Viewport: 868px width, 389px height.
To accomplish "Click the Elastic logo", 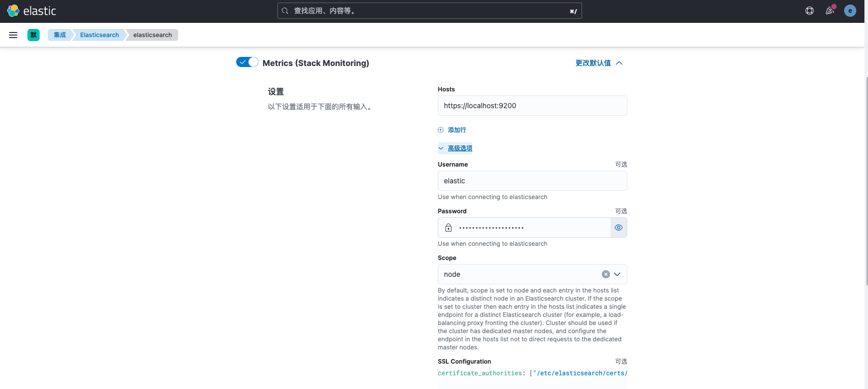I will tap(31, 11).
